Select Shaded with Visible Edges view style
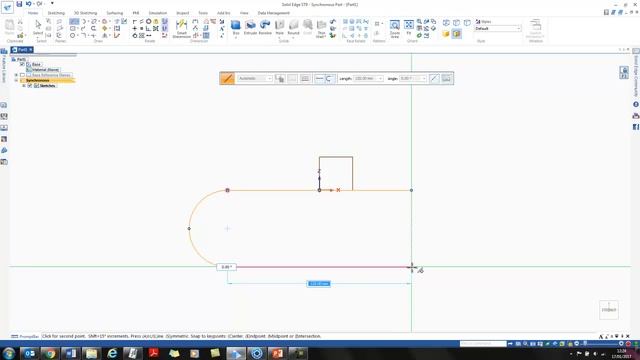This screenshot has width=640, height=360. point(456,34)
